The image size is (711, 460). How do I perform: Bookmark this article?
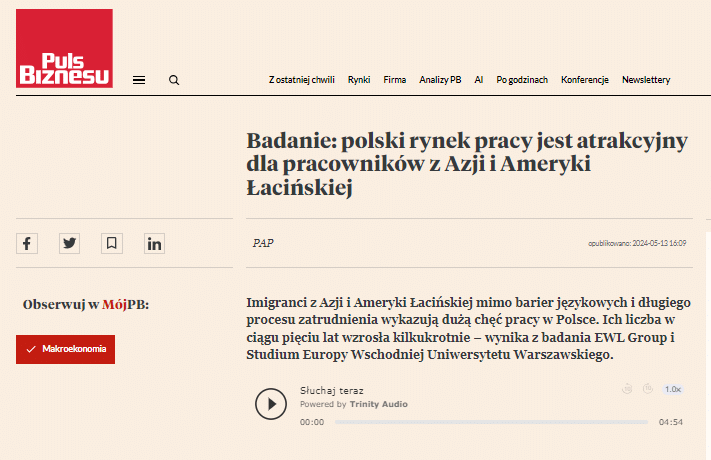click(x=112, y=244)
